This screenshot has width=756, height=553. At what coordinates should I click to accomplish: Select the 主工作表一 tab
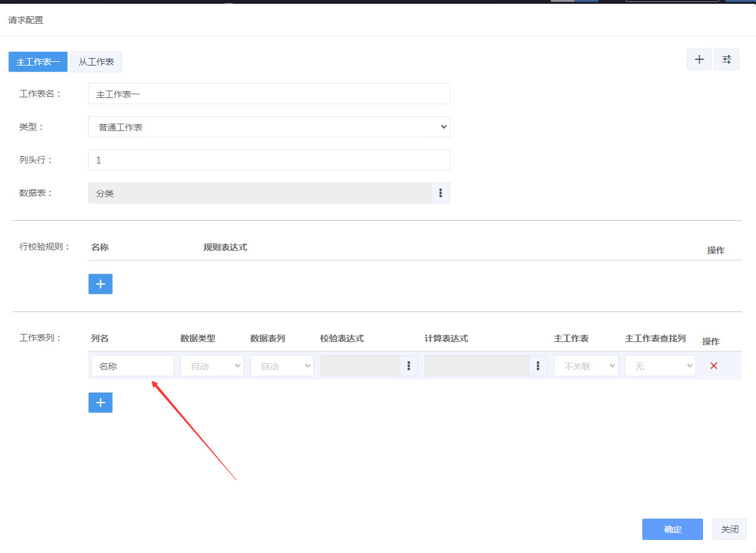pos(38,62)
